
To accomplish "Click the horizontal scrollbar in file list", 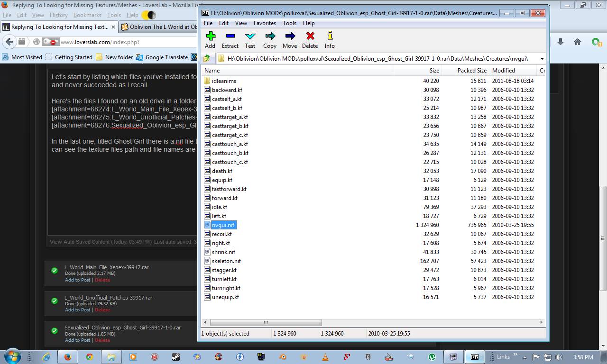I will [x=266, y=322].
